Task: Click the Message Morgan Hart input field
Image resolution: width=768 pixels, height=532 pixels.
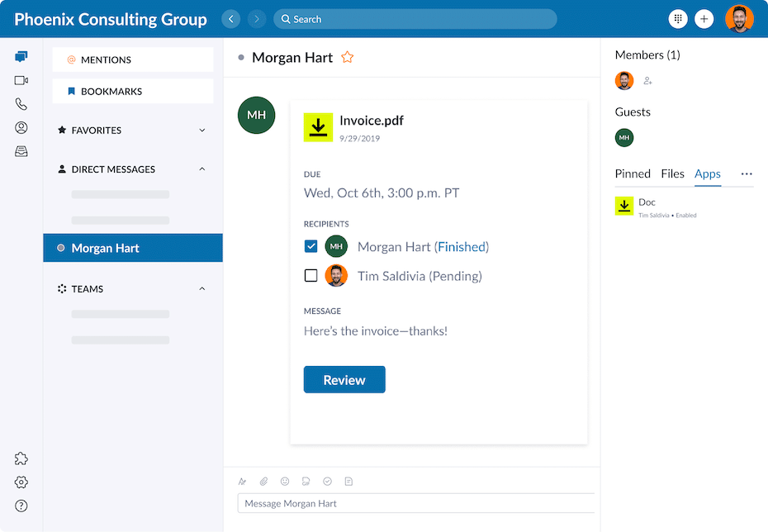Action: (x=413, y=503)
